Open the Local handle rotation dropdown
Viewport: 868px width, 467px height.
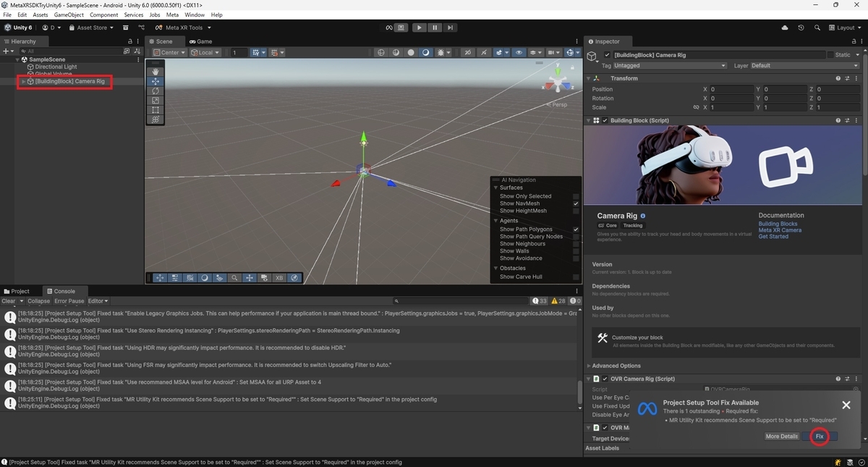(x=206, y=52)
